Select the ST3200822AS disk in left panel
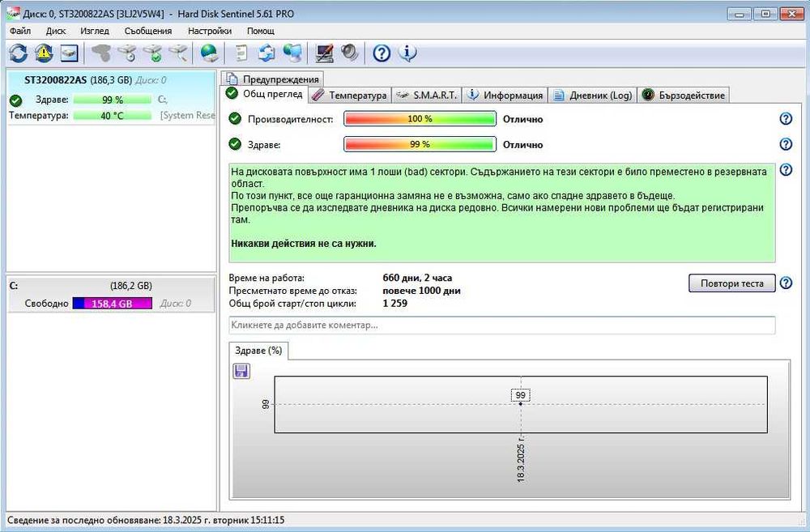The width and height of the screenshot is (810, 532). [x=111, y=98]
